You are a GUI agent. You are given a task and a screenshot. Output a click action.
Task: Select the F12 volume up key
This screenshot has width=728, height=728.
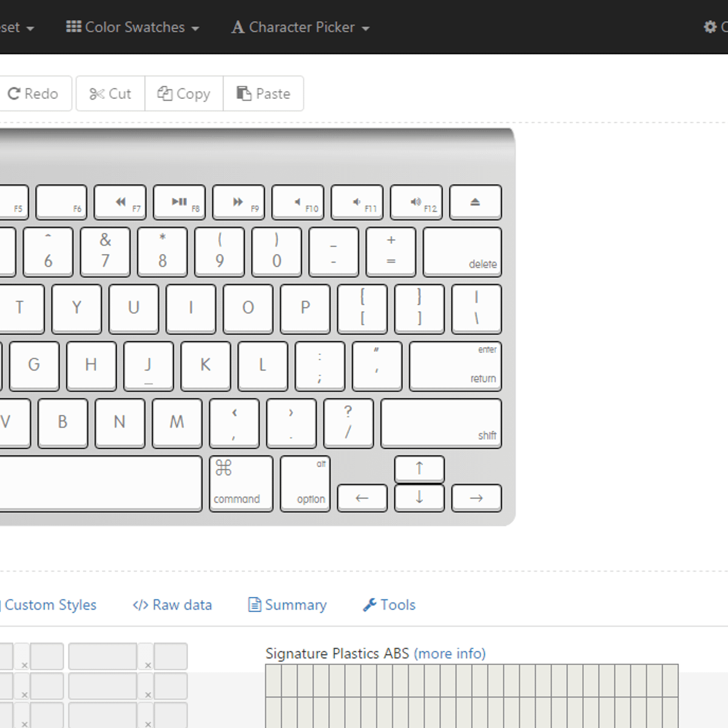coord(416,202)
